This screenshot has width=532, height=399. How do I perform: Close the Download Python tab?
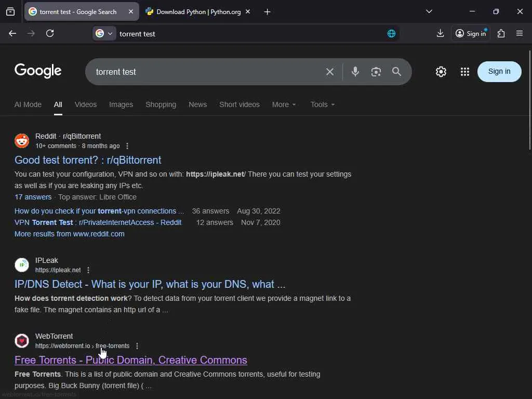point(248,11)
